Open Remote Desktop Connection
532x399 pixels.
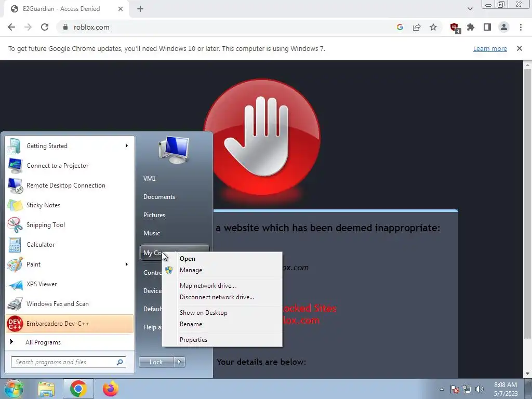(x=70, y=185)
